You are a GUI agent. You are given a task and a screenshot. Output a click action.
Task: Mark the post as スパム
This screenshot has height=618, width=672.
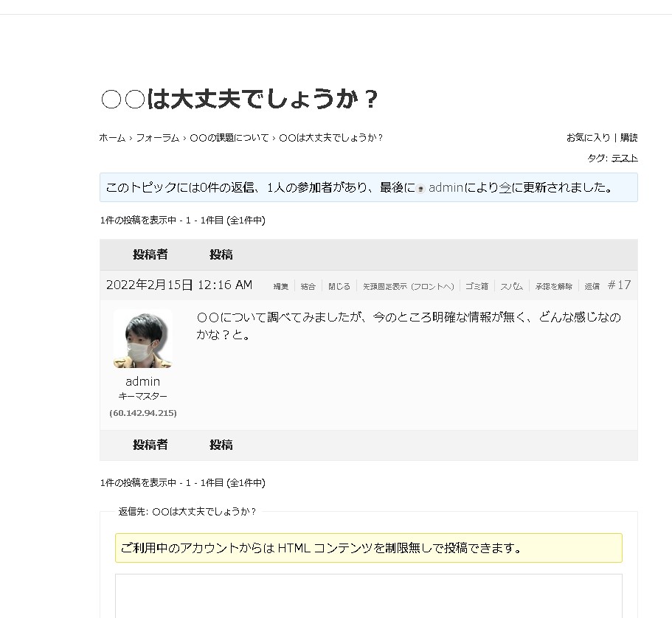(x=512, y=286)
